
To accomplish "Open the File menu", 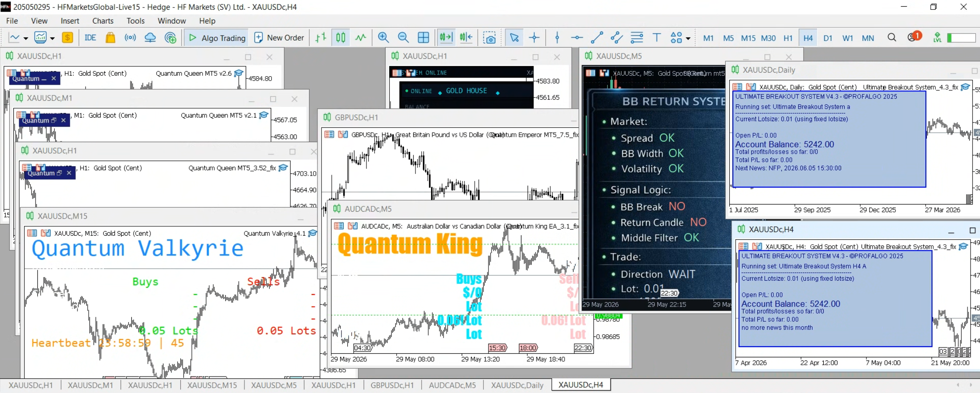I will tap(12, 21).
